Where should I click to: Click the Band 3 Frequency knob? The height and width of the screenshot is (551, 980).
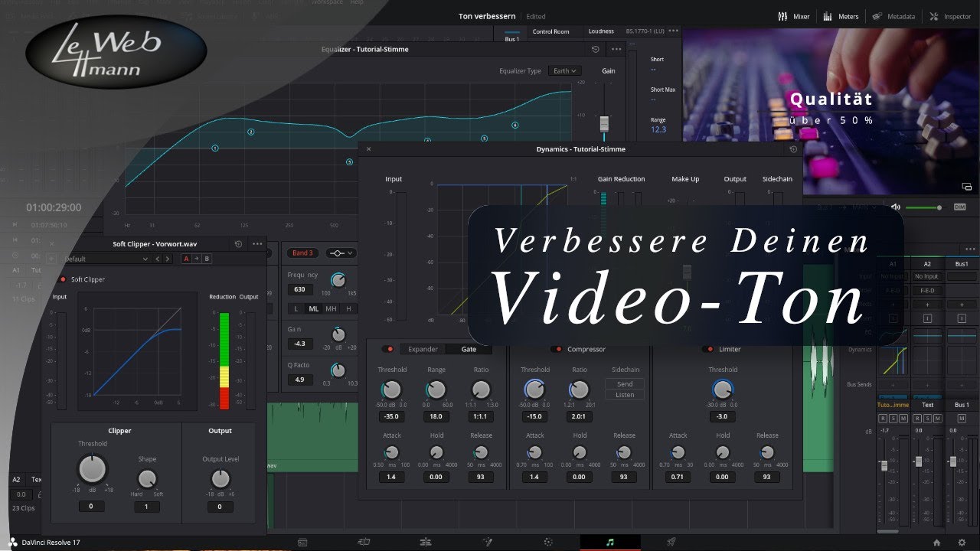click(338, 280)
